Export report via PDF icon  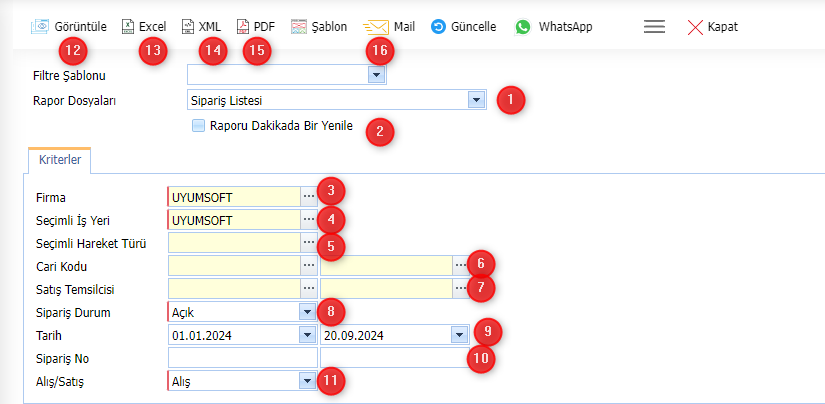(243, 27)
